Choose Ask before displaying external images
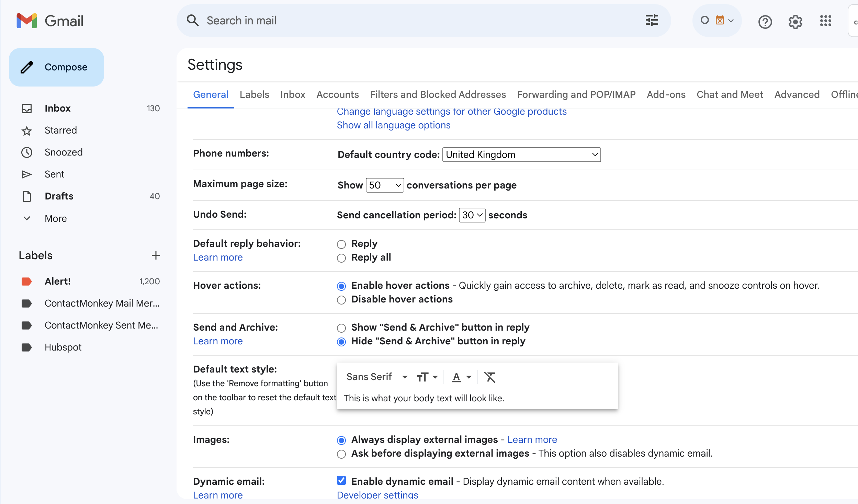This screenshot has height=504, width=858. (x=341, y=454)
